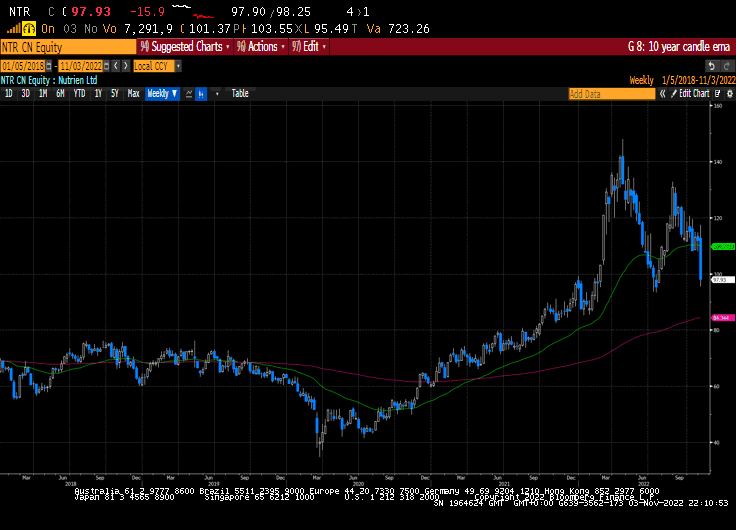
Task: Select 1D time range
Action: point(8,94)
